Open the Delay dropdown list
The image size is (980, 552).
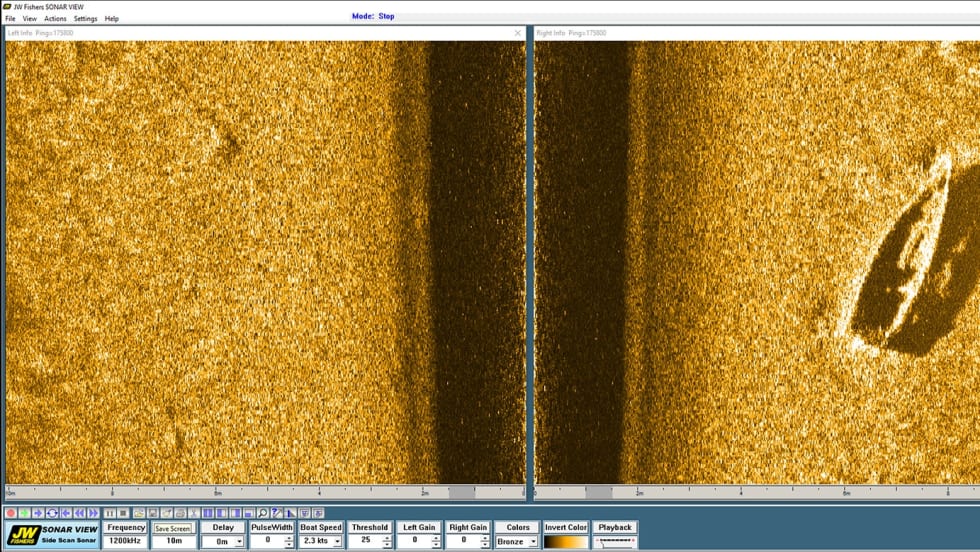click(238, 542)
